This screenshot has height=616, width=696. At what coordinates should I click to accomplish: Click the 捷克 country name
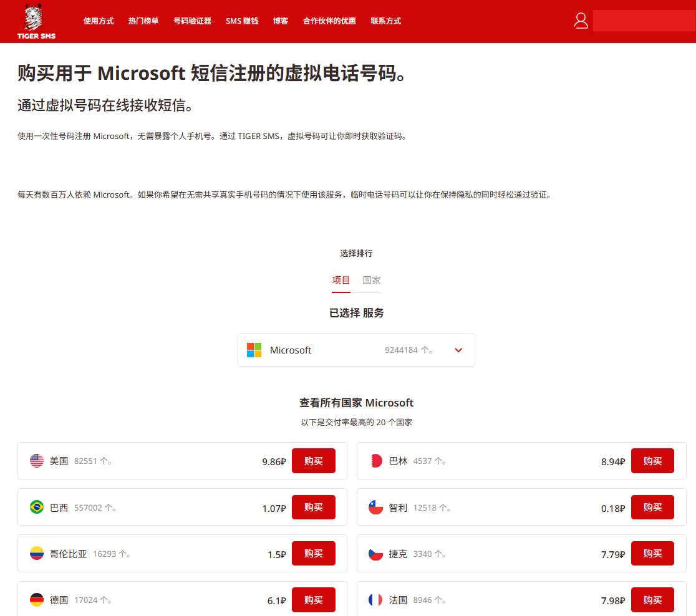coord(398,554)
